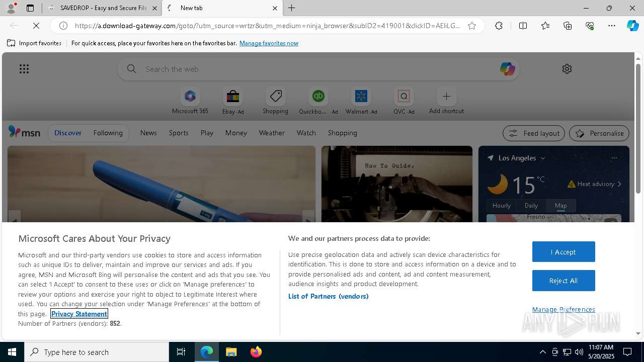Open the Shopping category in MSN nav
Image resolution: width=644 pixels, height=362 pixels.
point(343,133)
